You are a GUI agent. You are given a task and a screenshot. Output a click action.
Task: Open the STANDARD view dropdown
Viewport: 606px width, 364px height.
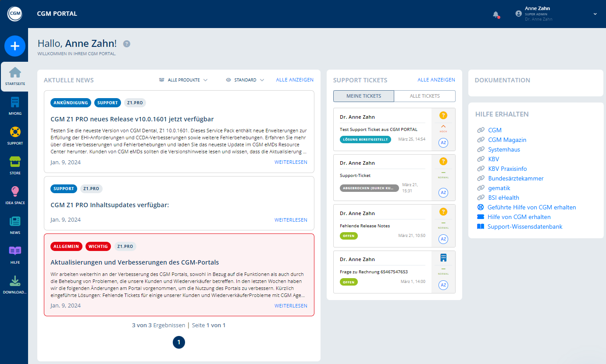pos(245,80)
